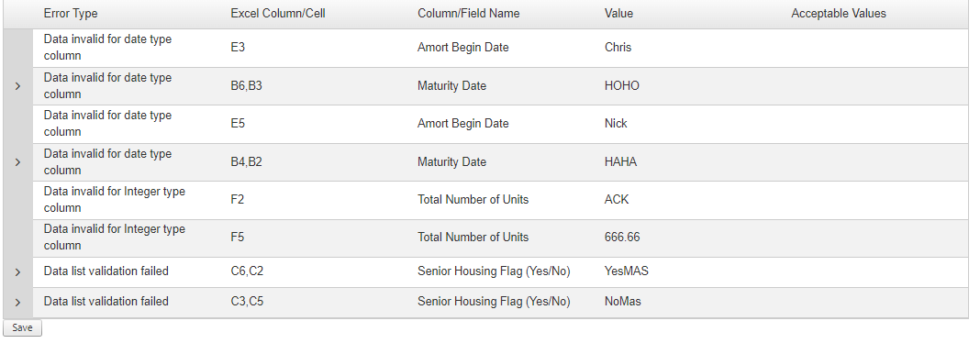Click the F2 cell reference
Screen dimensions: 980x343
[238, 200]
